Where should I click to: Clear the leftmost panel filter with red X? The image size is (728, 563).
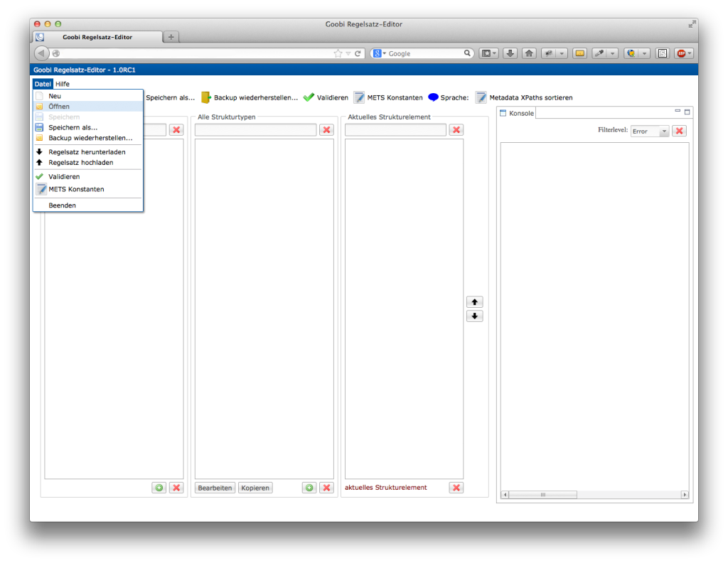coord(176,130)
